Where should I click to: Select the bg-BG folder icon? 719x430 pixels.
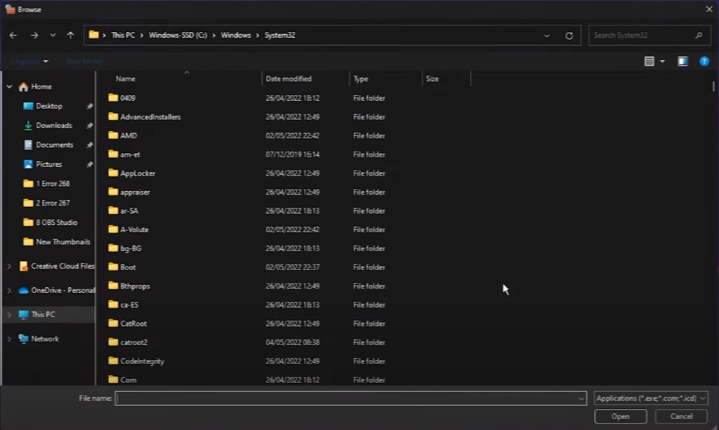pos(113,248)
